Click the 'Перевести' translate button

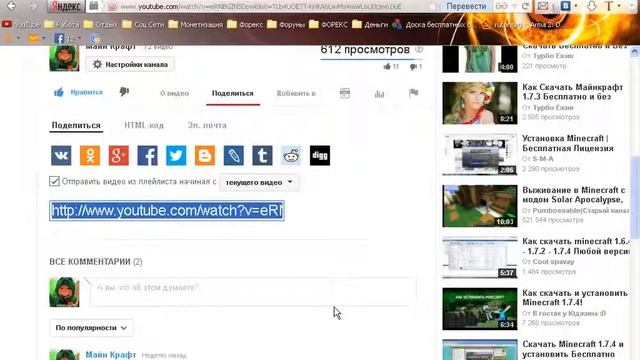(466, 6)
